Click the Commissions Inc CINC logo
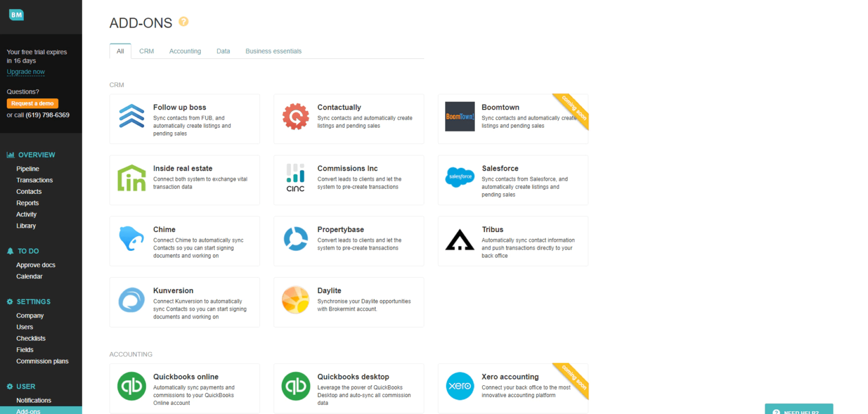Screen dimensions: 868x414 (296, 177)
